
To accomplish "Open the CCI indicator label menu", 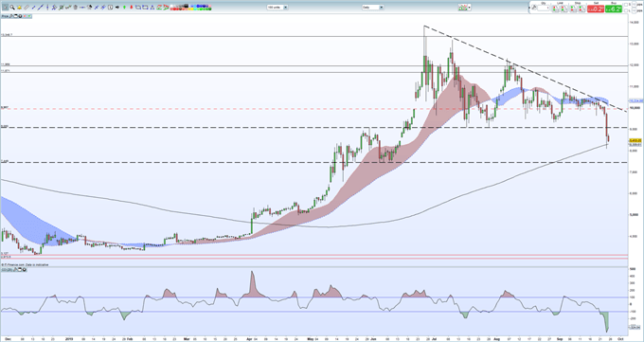I will [x=7, y=270].
